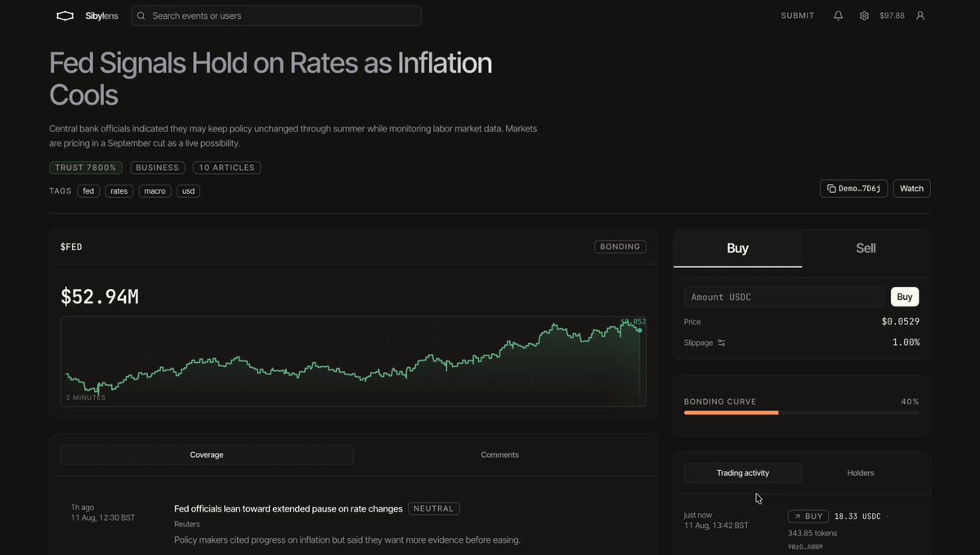Click the price chart
980x555 pixels.
(353, 361)
